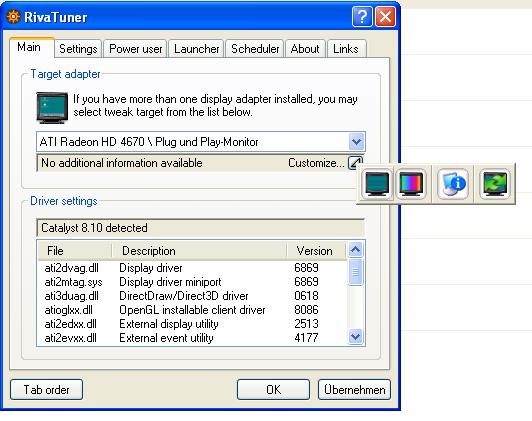Click the Customize... label
The height and width of the screenshot is (421, 532).
316,163
